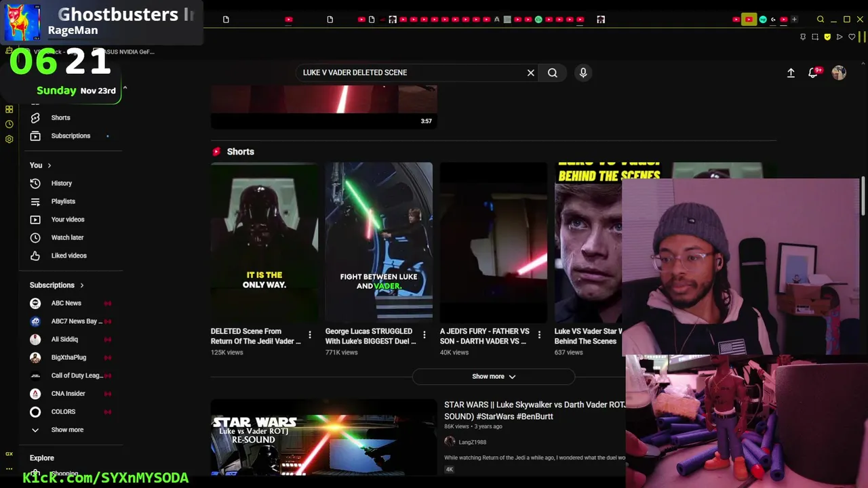Open the Watch later icon
Screen dimensions: 868x488
pyautogui.click(x=35, y=237)
